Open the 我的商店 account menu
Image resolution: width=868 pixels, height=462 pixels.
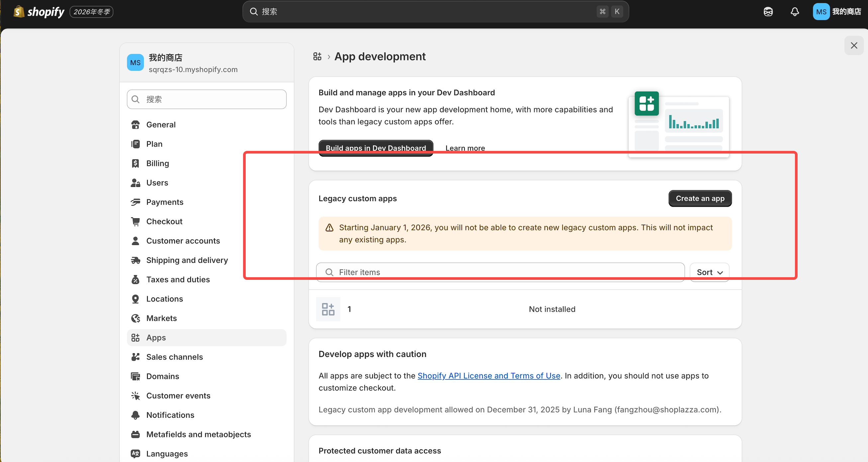837,12
